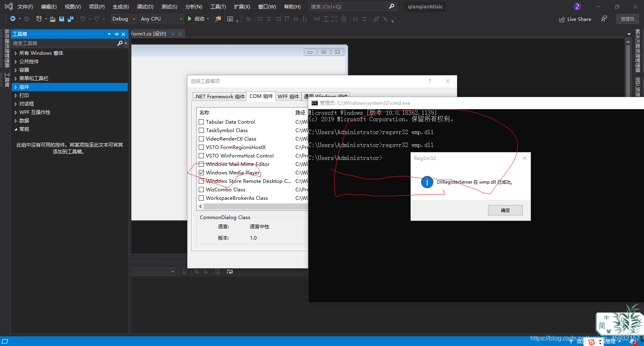Click the navigate backward arrow icon
The width and height of the screenshot is (644, 346).
[13, 19]
